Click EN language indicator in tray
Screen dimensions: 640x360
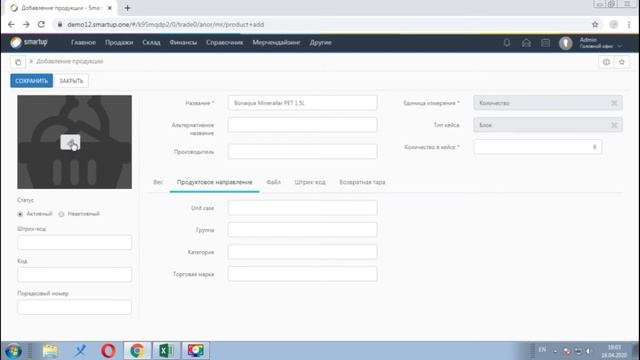pyautogui.click(x=542, y=350)
